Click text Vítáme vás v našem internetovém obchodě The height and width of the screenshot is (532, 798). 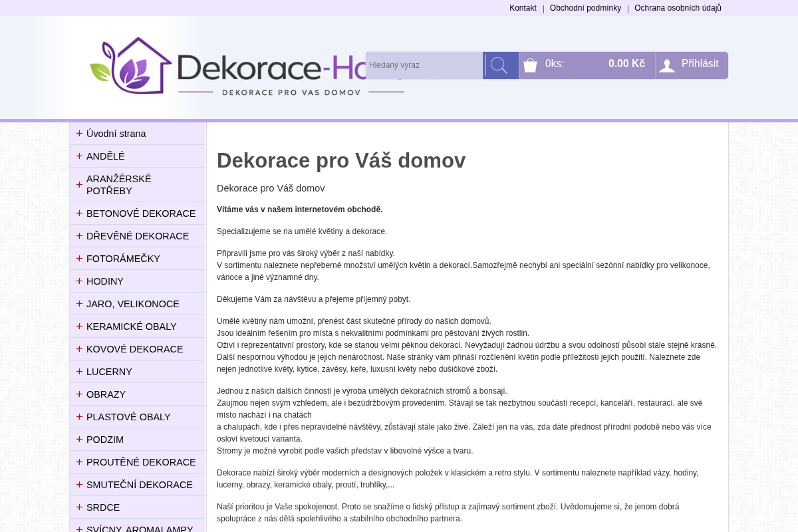[300, 209]
